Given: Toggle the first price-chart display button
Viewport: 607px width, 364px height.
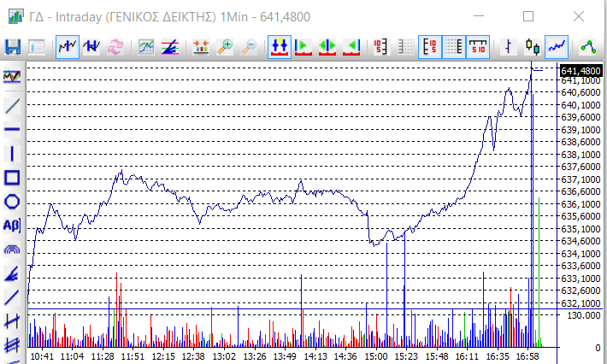Looking at the screenshot, I should point(68,47).
